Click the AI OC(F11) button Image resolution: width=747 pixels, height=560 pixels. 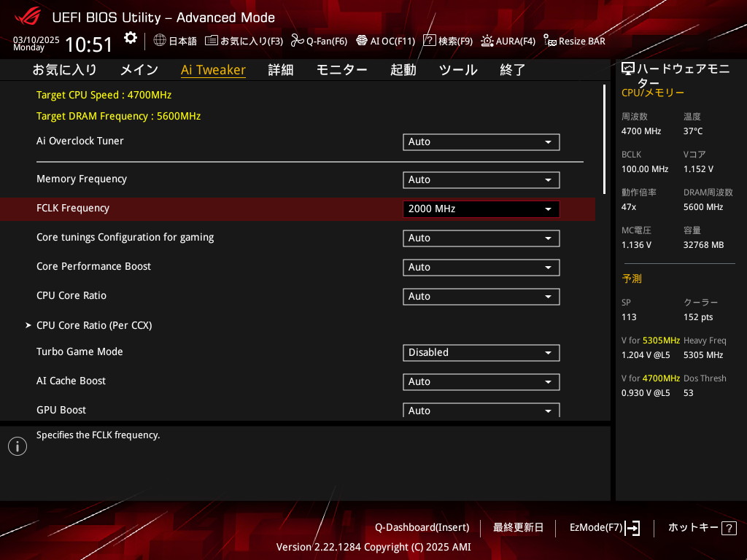386,41
